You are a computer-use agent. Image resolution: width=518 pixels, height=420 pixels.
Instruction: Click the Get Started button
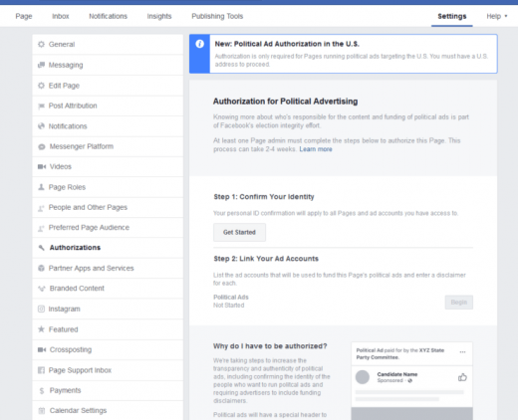(239, 232)
